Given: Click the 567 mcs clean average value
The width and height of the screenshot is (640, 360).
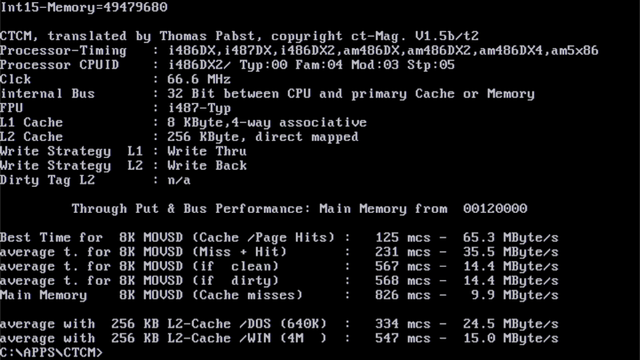Looking at the screenshot, I should pyautogui.click(x=402, y=266).
